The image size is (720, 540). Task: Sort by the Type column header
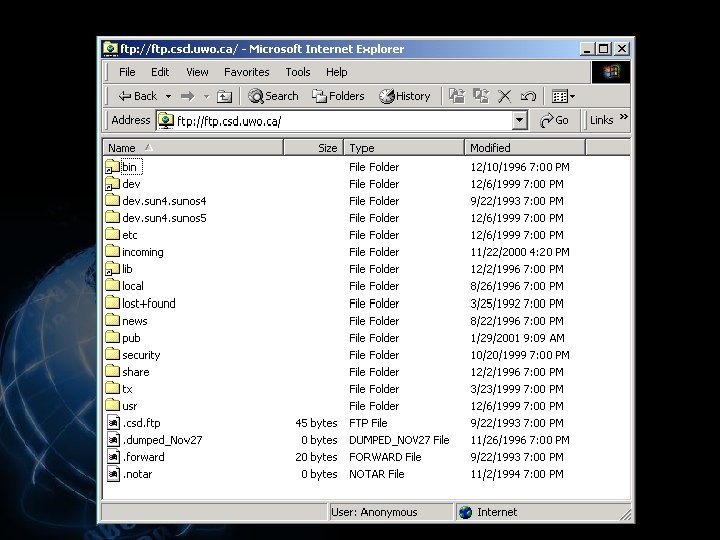click(404, 148)
